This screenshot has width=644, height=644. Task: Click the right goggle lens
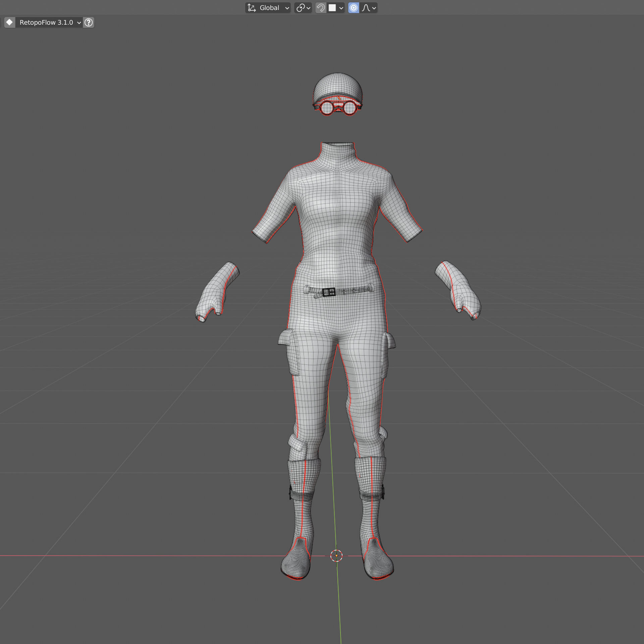click(x=350, y=108)
